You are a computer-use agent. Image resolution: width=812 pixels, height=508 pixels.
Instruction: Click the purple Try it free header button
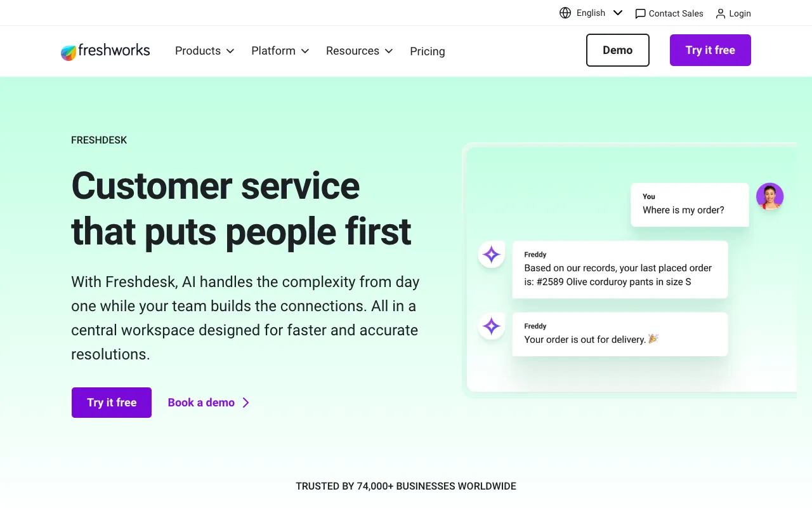[710, 50]
